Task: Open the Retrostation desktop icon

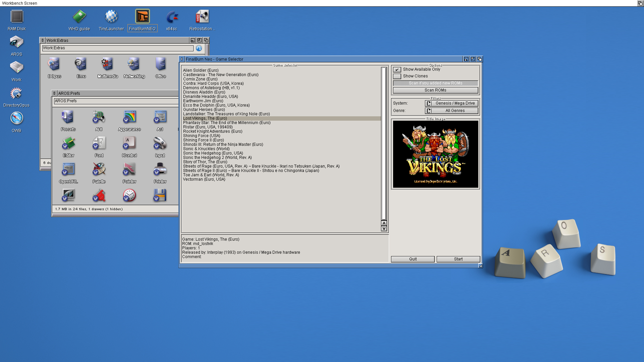Action: pyautogui.click(x=202, y=20)
